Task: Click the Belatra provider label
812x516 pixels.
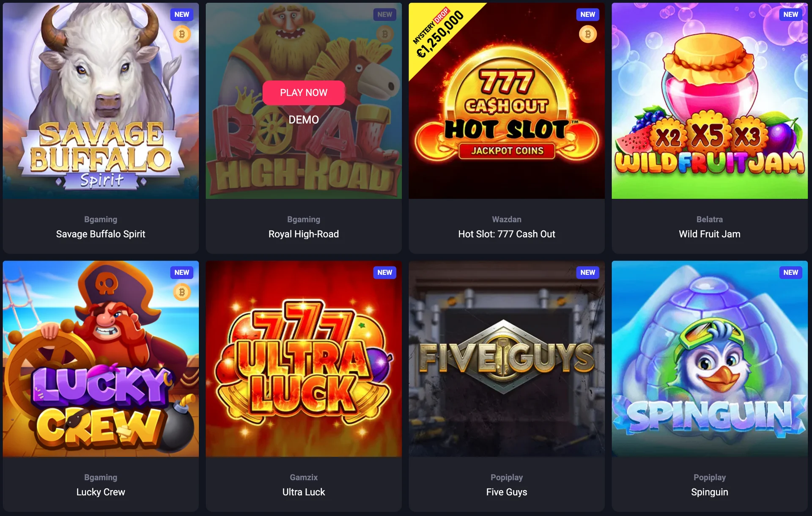Action: tap(710, 219)
